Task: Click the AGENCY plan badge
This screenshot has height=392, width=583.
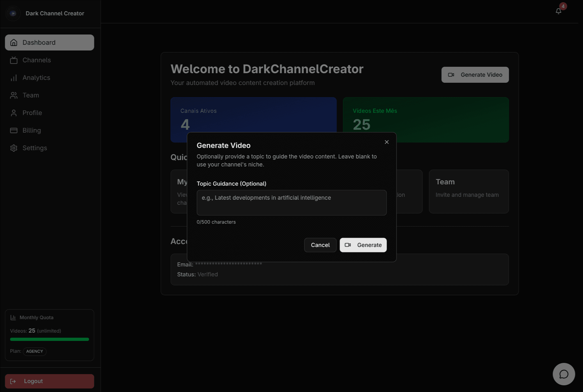Action: [x=35, y=351]
